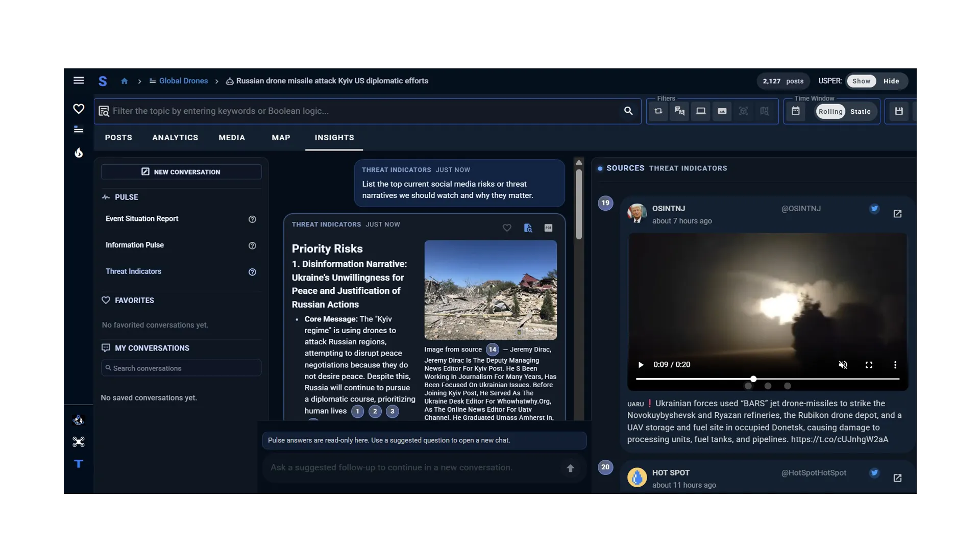This screenshot has height=551, width=980.
Task: Open OSINTNJ post in external link
Action: click(897, 214)
